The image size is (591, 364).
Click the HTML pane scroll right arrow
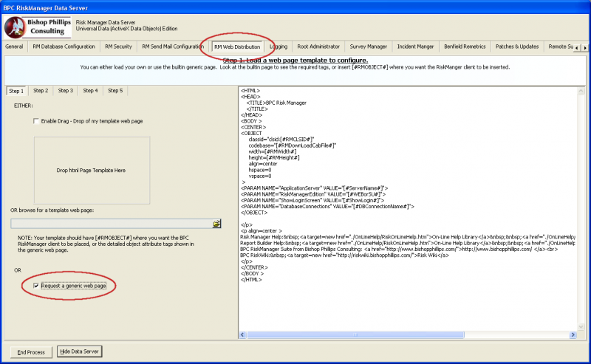point(573,334)
